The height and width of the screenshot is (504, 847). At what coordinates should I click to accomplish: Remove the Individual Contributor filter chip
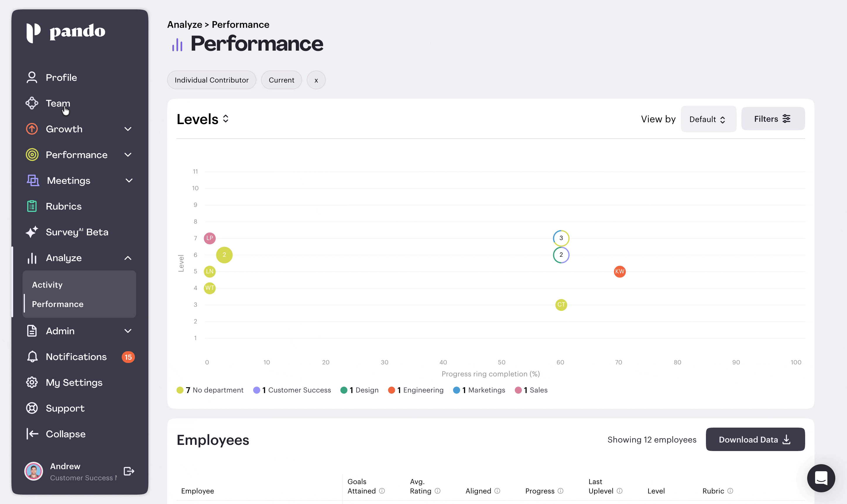[212, 80]
